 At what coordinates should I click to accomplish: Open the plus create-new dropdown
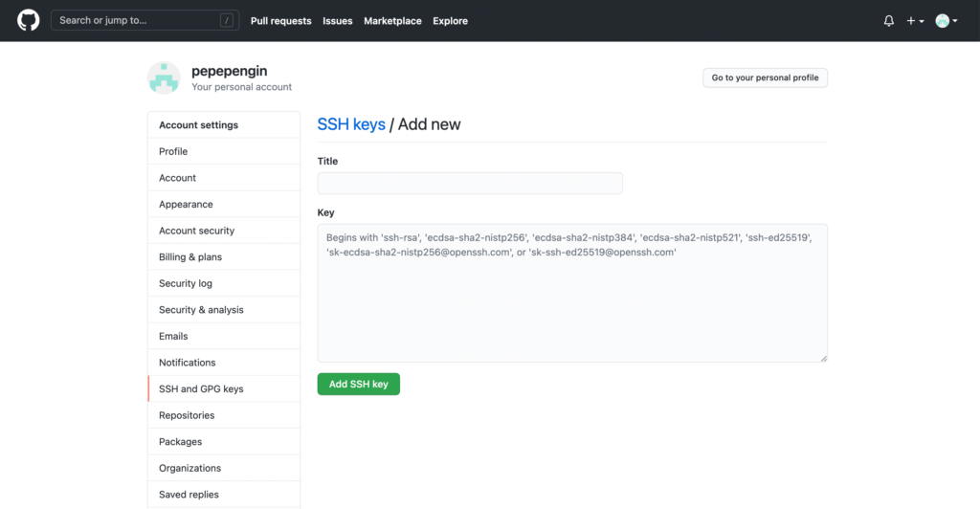tap(915, 21)
